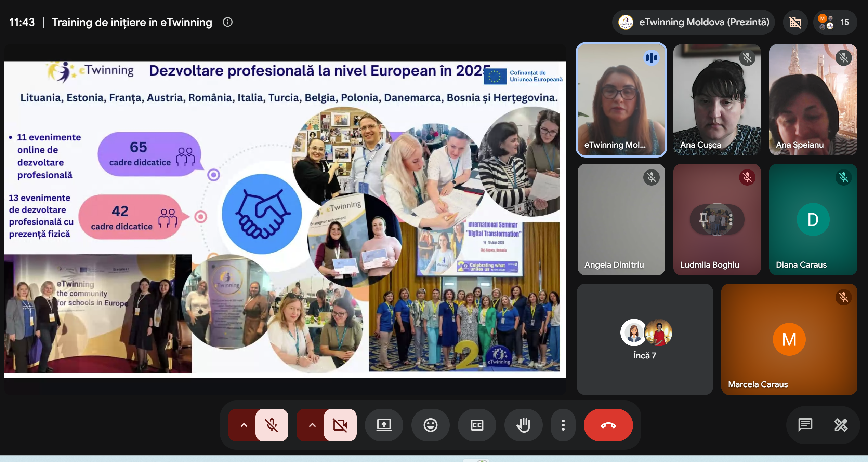Image resolution: width=868 pixels, height=462 pixels.
Task: Open the chat panel icon
Action: [x=805, y=425]
